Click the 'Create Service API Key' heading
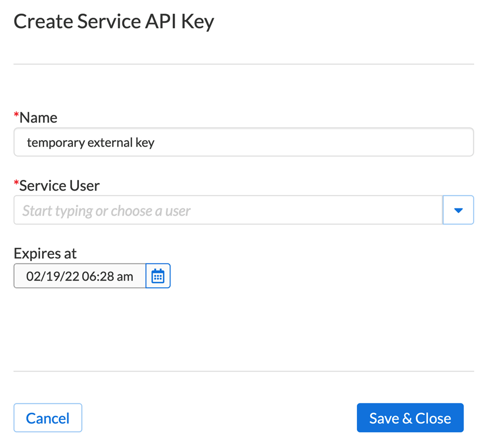Screen dimensions: 487x448 click(x=114, y=22)
